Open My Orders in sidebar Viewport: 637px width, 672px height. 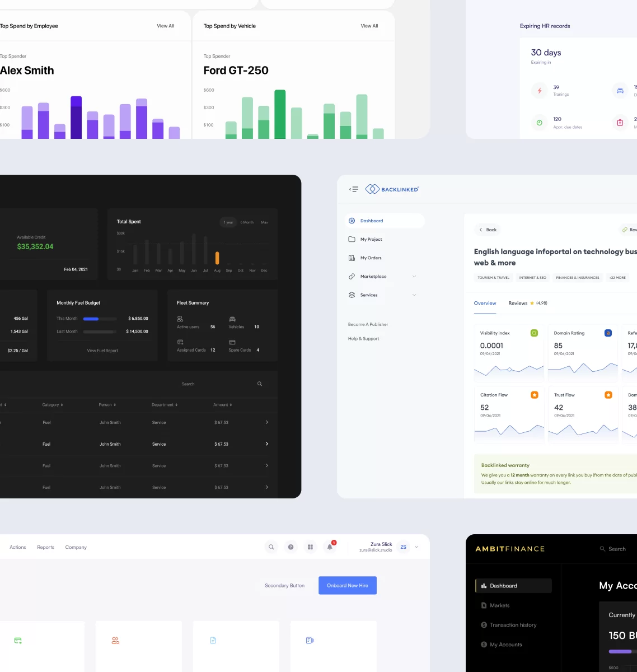pyautogui.click(x=371, y=258)
